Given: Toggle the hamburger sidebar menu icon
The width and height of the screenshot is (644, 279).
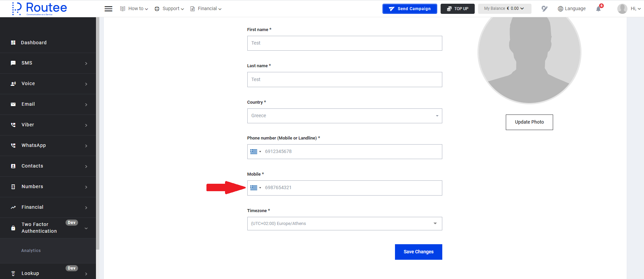Looking at the screenshot, I should click(108, 9).
